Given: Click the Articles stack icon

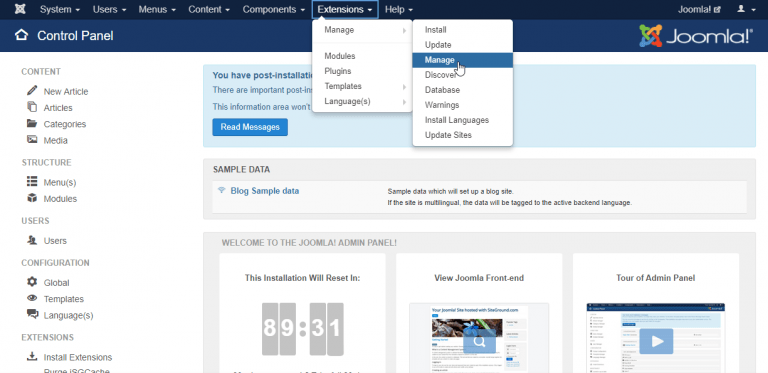Looking at the screenshot, I should [x=32, y=107].
